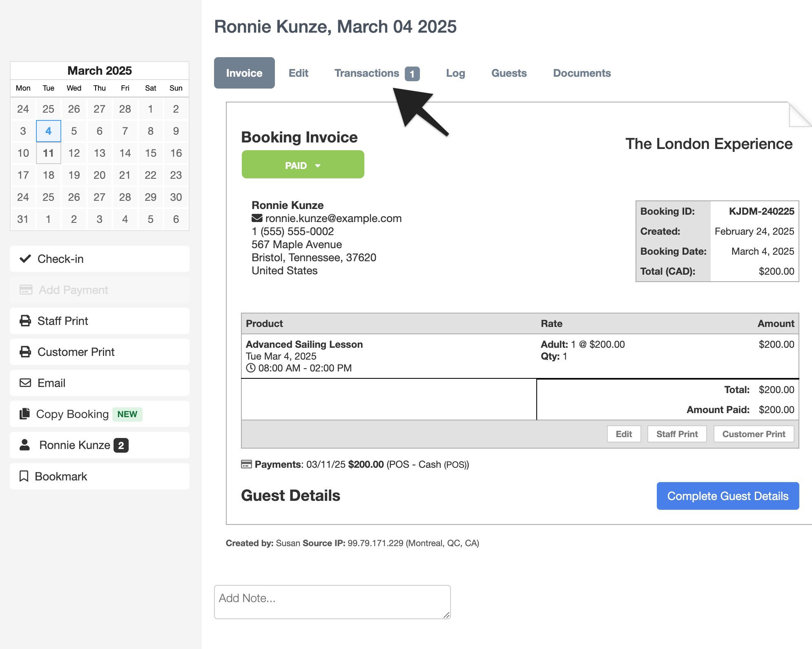Click the Customer Print sidebar button

[100, 352]
